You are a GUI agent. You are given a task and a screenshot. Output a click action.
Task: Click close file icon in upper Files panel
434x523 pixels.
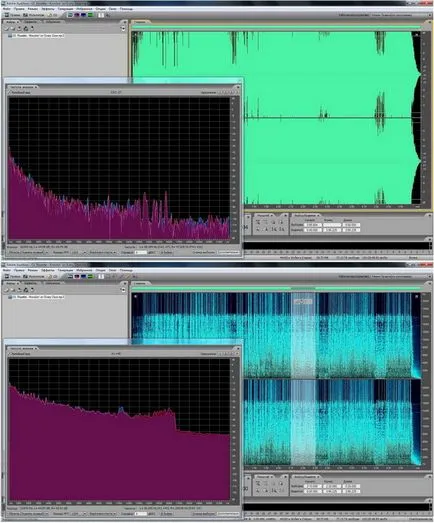(x=20, y=28)
